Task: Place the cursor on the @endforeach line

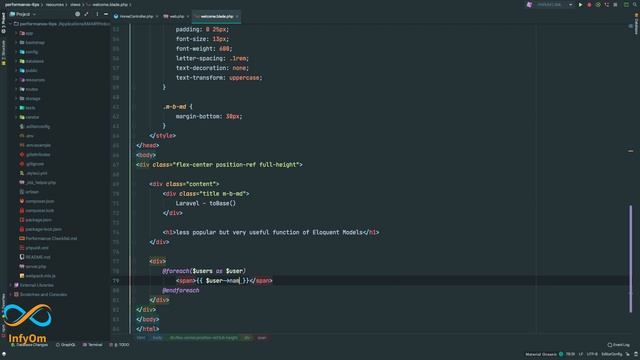Action: coord(181,291)
